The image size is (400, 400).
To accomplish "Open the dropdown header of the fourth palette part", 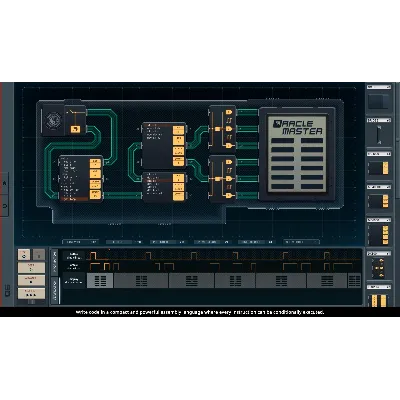I will click(x=379, y=187).
